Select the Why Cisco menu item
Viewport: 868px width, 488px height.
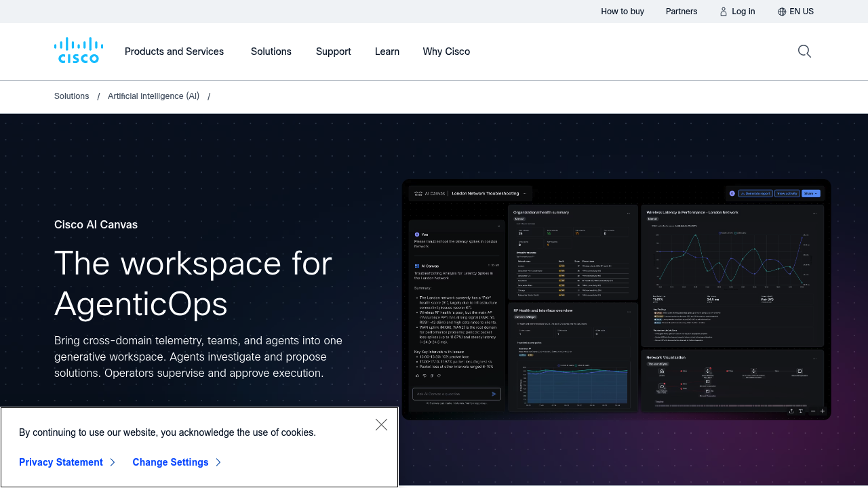(446, 52)
